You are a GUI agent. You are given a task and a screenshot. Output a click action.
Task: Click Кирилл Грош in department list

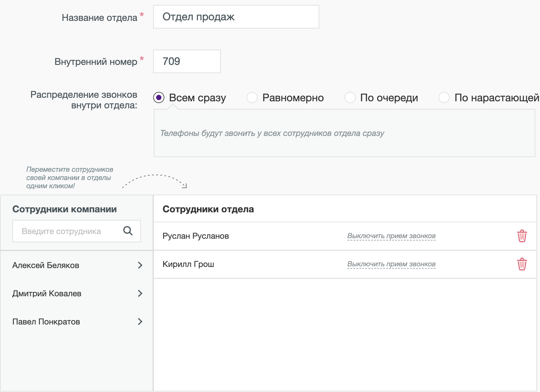coord(188,264)
